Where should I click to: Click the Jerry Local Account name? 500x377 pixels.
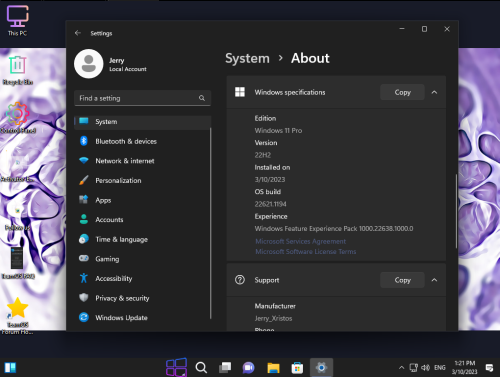click(x=128, y=64)
